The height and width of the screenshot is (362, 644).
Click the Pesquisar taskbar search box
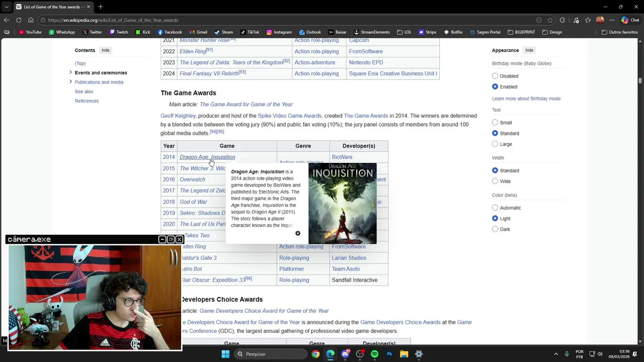coord(271,354)
